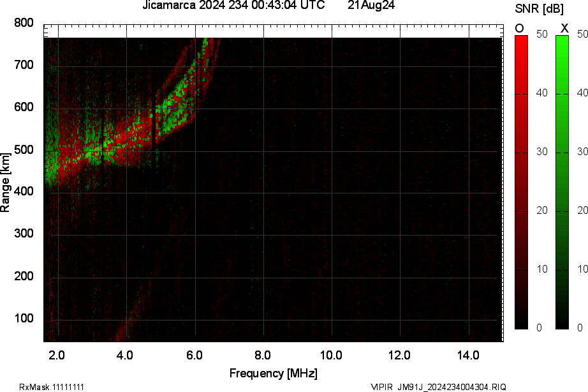The height and width of the screenshot is (392, 588).
Task: Click the file name 'VIPIR JM91J_2024234004304.RIQ'
Action: tap(438, 387)
